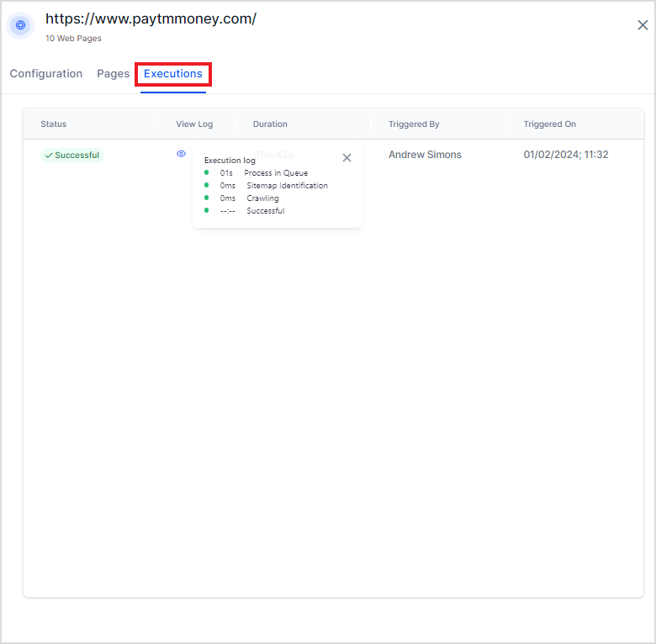Select the Executions tab
Image resolution: width=656 pixels, height=644 pixels.
pyautogui.click(x=173, y=74)
